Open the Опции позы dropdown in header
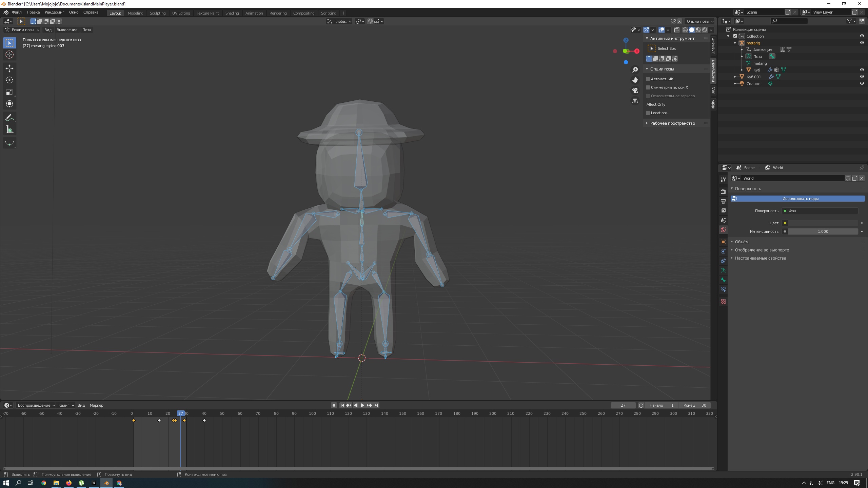The width and height of the screenshot is (868, 488). [700, 21]
